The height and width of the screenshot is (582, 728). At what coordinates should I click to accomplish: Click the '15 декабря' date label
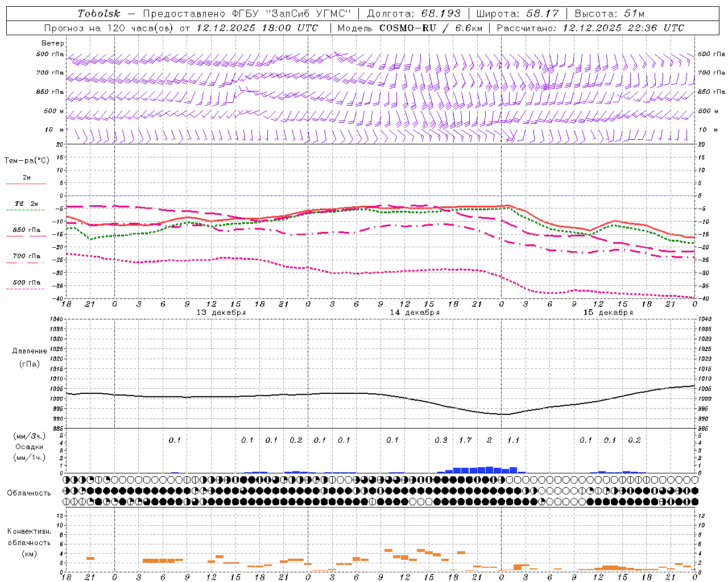coord(608,313)
